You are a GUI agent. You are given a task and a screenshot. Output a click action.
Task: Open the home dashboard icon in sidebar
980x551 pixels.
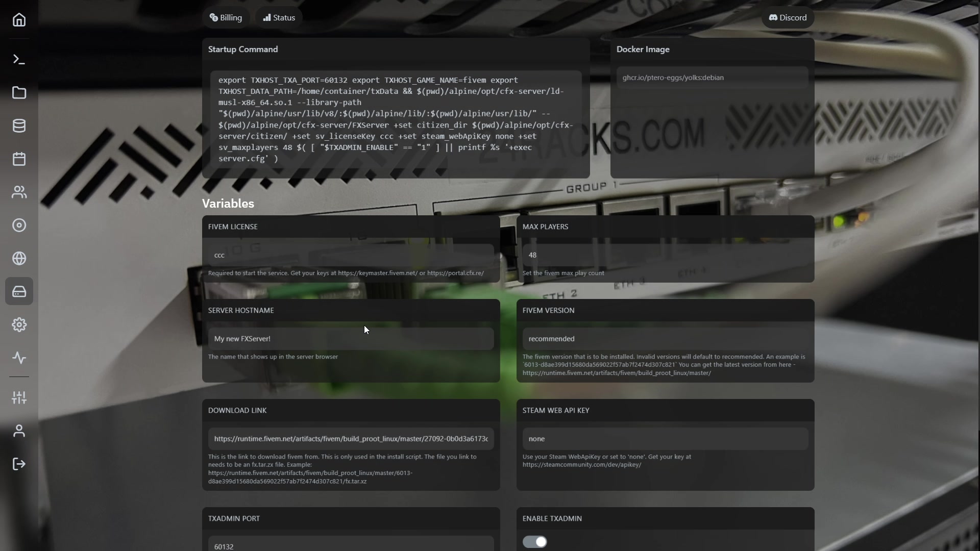19,20
